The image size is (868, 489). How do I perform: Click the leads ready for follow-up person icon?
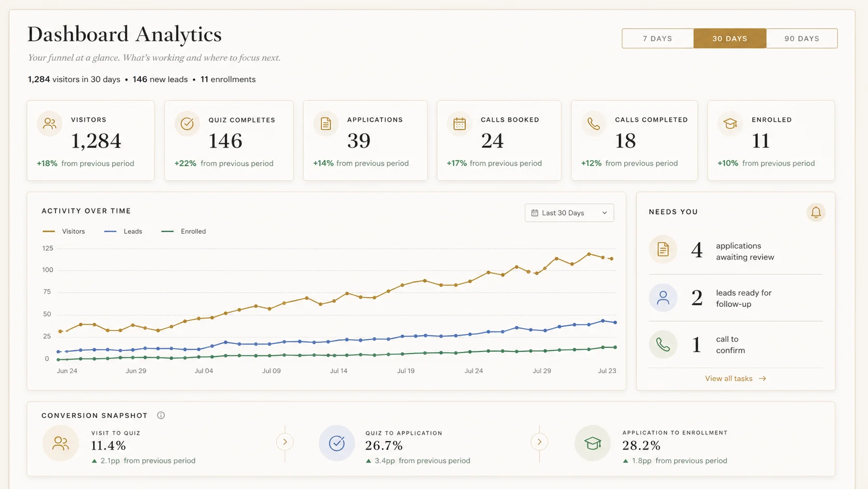[663, 298]
